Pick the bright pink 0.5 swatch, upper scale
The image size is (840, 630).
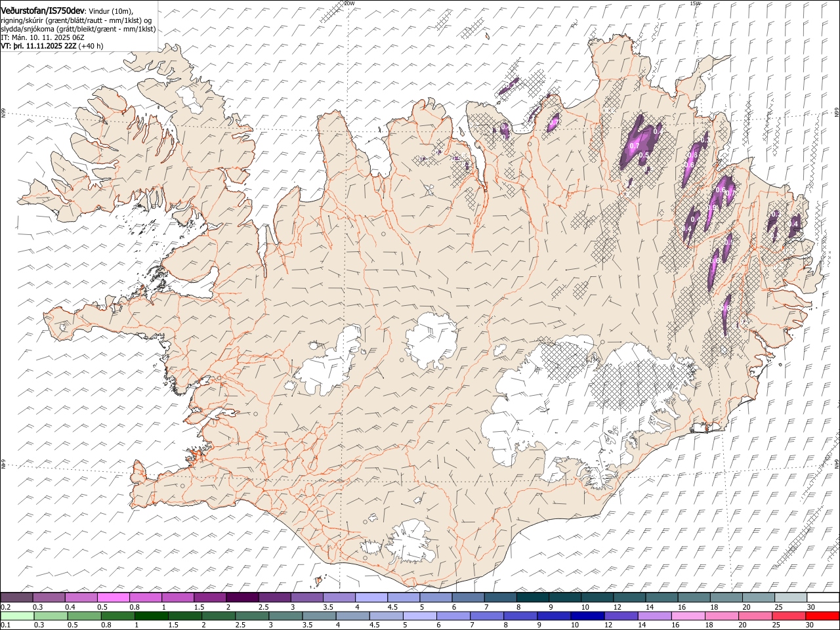coord(113,598)
